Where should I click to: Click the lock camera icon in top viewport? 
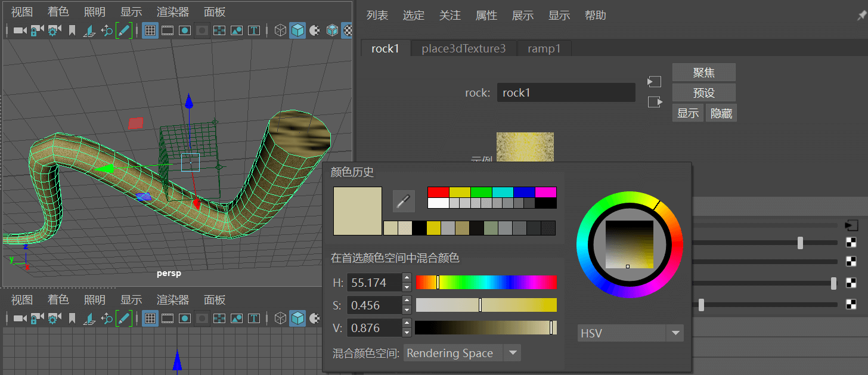point(37,30)
